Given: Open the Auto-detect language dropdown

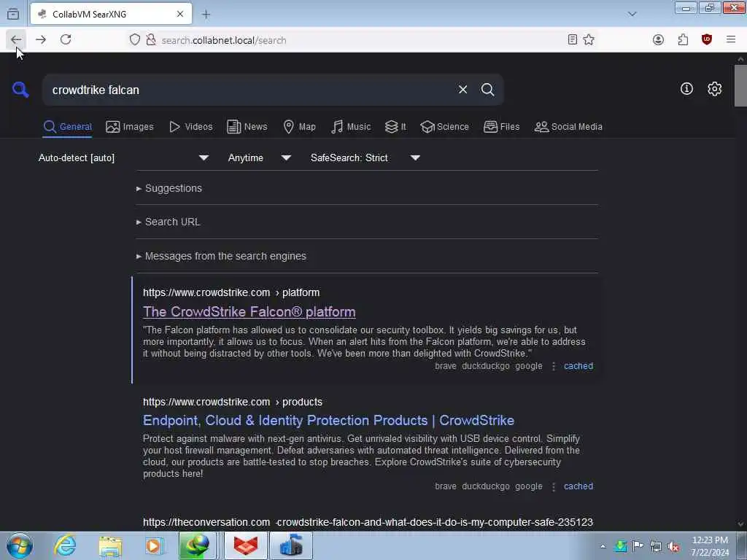Looking at the screenshot, I should (123, 157).
